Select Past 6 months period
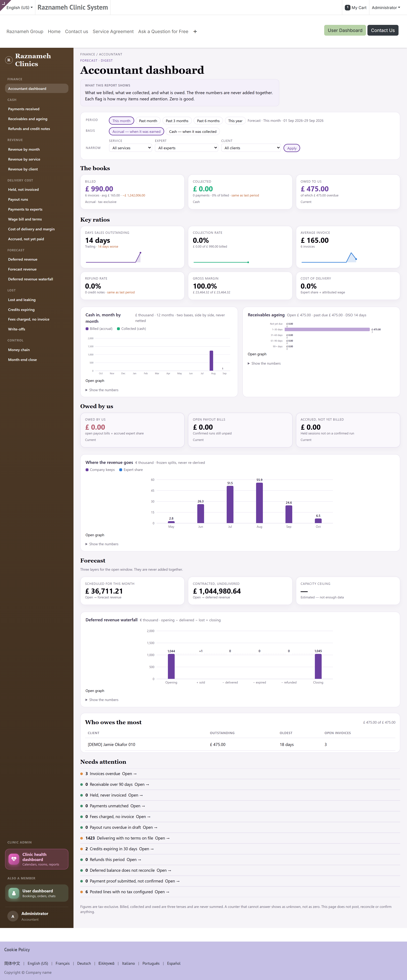Viewport: 407px width, 980px height. (208, 121)
